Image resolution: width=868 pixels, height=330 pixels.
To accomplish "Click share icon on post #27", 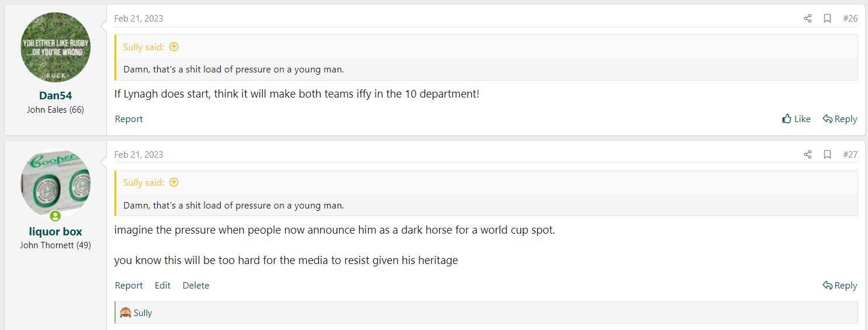I will coord(807,155).
